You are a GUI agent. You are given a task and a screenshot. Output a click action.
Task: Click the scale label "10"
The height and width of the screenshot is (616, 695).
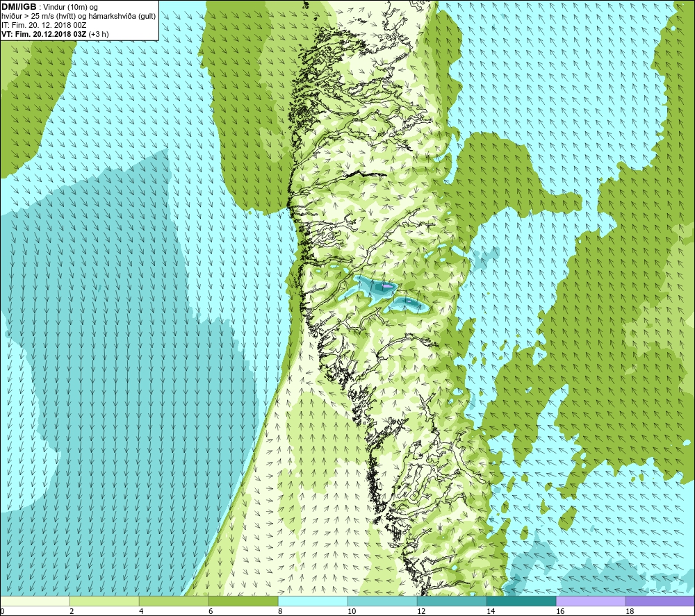[352, 611]
